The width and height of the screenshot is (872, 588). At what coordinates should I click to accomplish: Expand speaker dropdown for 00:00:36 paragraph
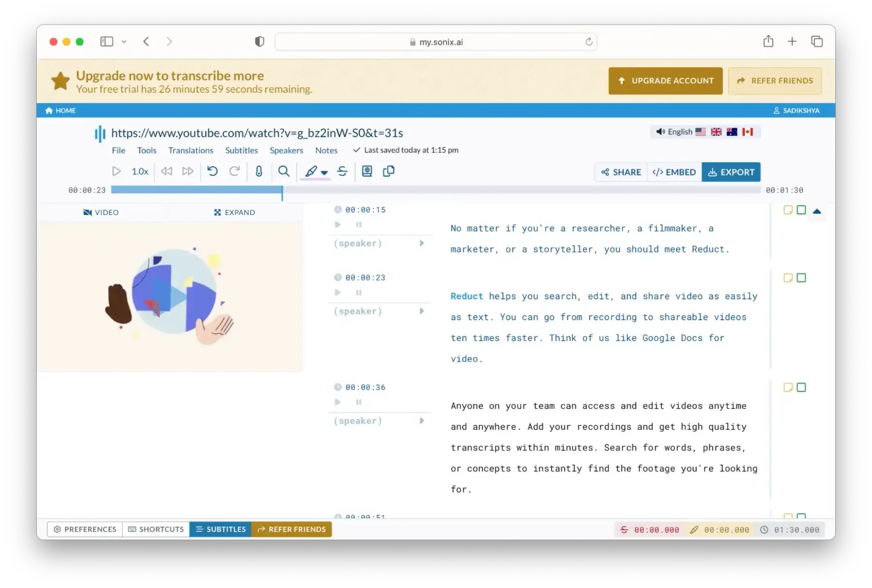pos(421,420)
